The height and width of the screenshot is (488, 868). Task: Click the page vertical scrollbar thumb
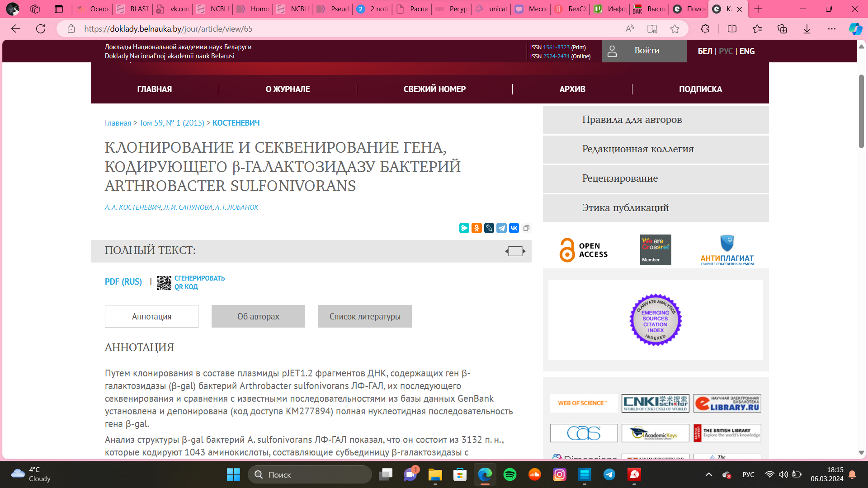pyautogui.click(x=861, y=111)
